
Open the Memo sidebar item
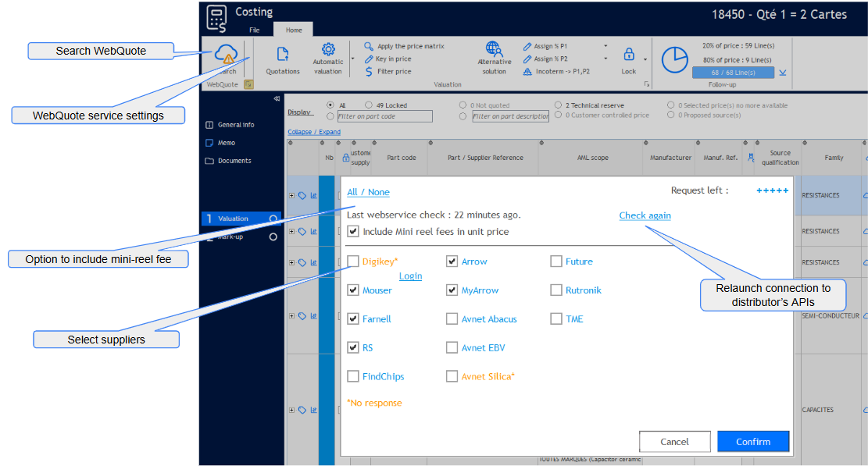point(226,143)
